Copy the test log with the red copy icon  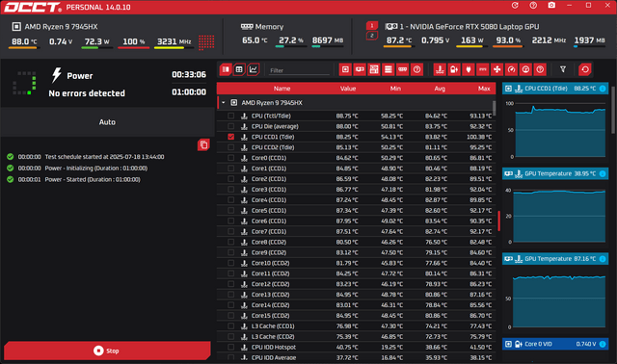coord(203,144)
